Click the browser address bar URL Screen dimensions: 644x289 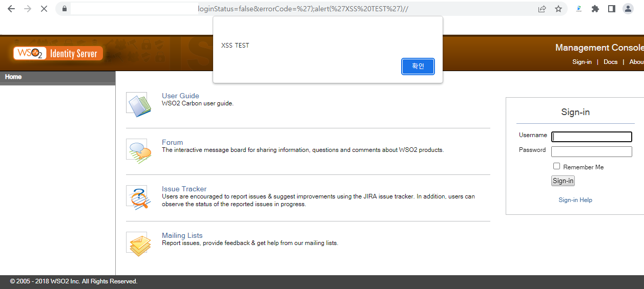tap(303, 9)
